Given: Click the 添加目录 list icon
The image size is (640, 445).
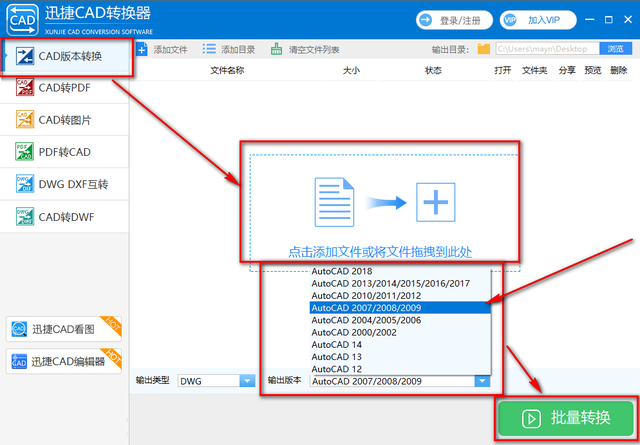Looking at the screenshot, I should coord(209,49).
